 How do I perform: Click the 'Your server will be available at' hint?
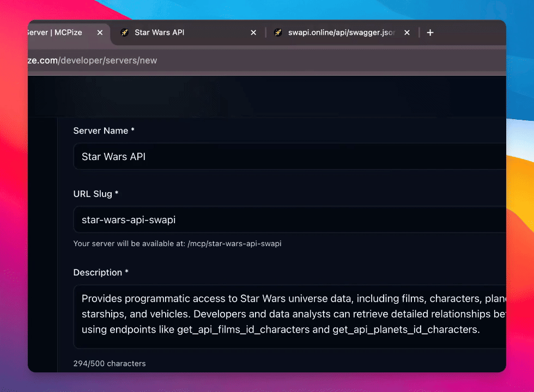coord(178,244)
